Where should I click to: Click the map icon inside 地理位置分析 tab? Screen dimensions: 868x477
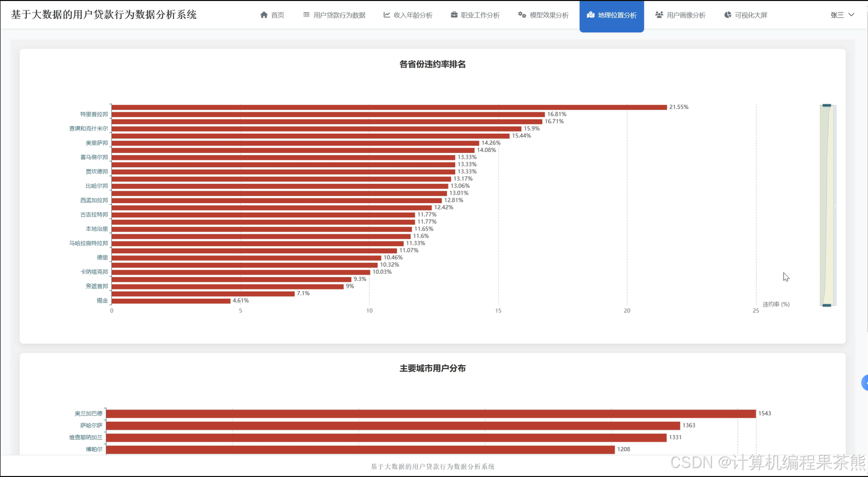591,15
